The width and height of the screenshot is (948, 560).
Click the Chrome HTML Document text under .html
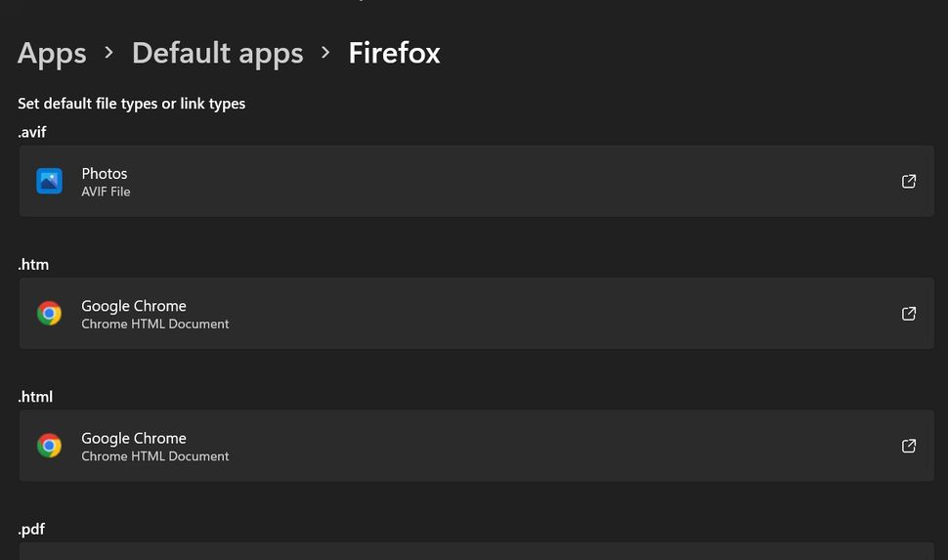pos(155,456)
